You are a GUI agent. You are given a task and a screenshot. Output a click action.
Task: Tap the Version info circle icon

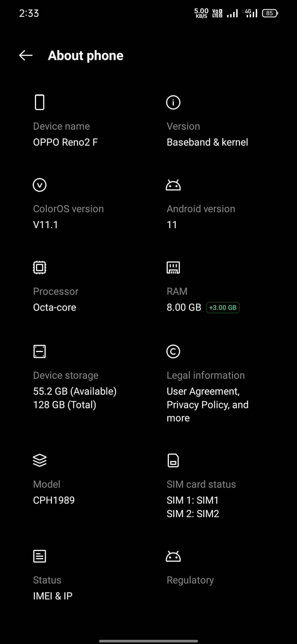pos(173,102)
